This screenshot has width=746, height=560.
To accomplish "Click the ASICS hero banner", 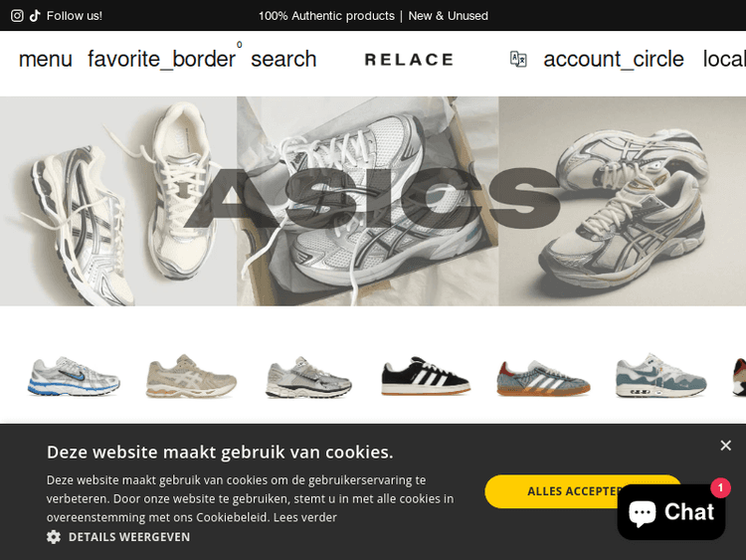I will [x=373, y=201].
